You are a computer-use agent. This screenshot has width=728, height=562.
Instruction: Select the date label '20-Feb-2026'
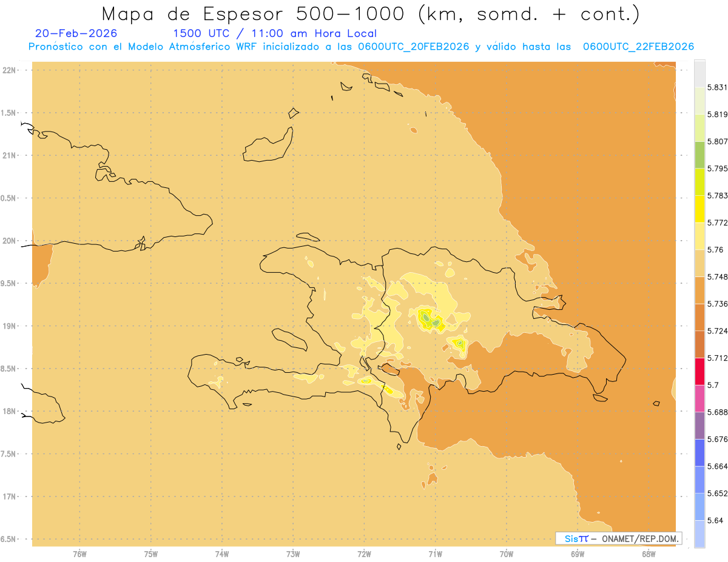76,34
